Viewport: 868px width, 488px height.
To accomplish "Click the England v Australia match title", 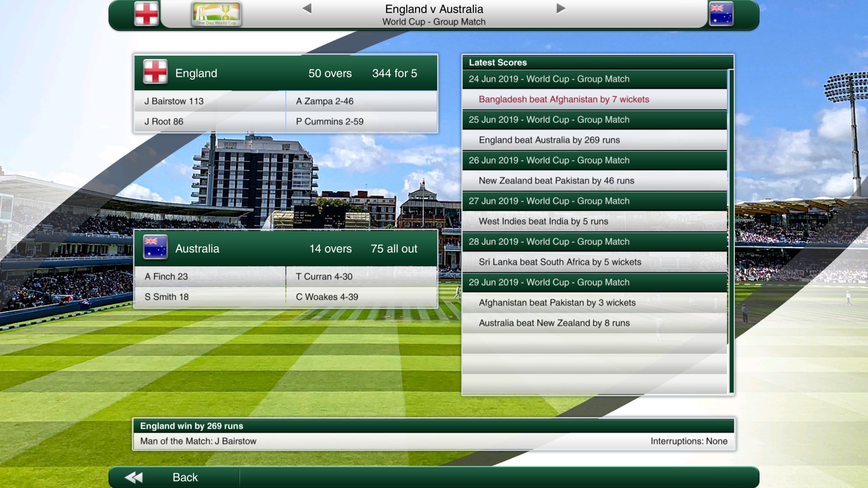I will pyautogui.click(x=434, y=9).
